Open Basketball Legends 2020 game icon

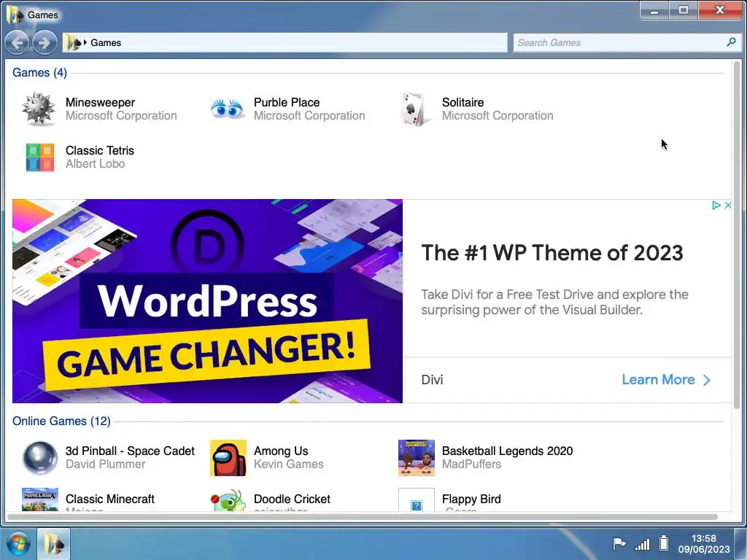coord(417,458)
